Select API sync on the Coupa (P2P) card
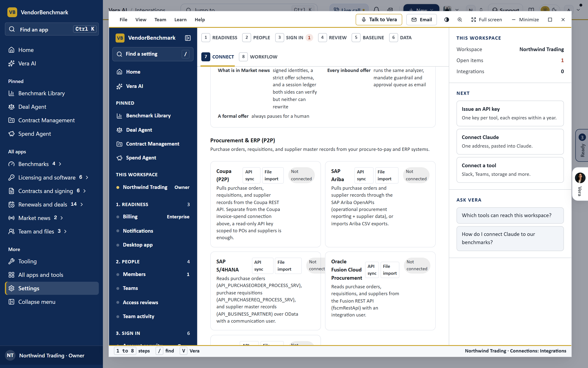This screenshot has height=368, width=588. 251,175
